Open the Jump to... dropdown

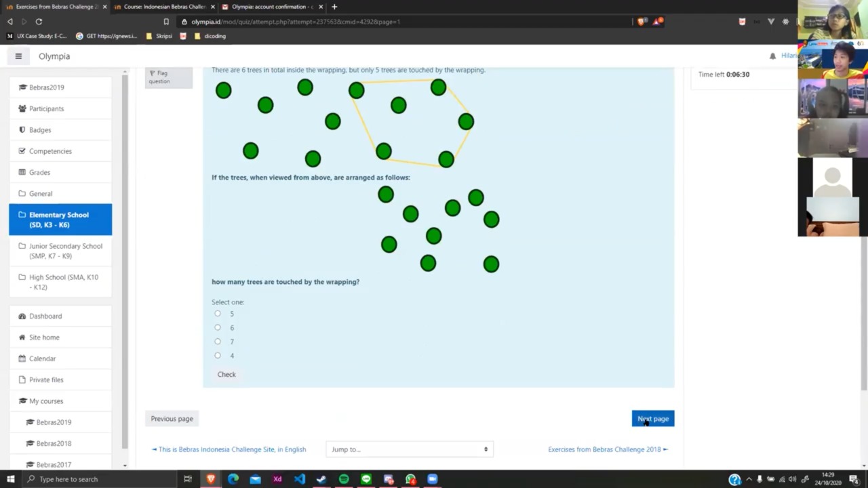coord(410,449)
